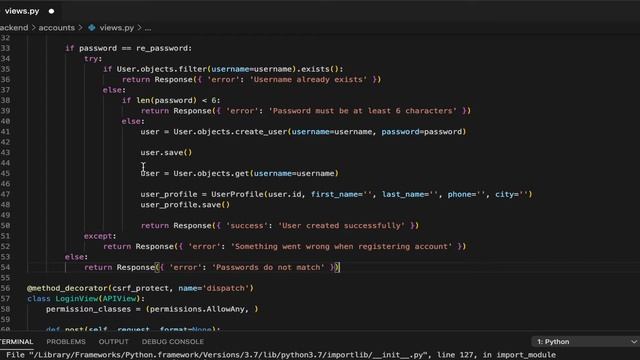The width and height of the screenshot is (640, 360).
Task: Click line number 54 in the gutter
Action: tap(5, 267)
